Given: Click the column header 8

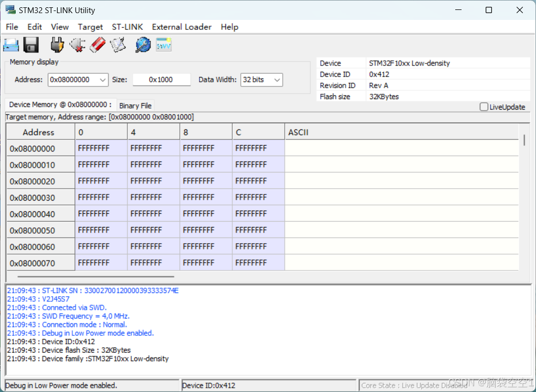Looking at the screenshot, I should click(x=206, y=132).
